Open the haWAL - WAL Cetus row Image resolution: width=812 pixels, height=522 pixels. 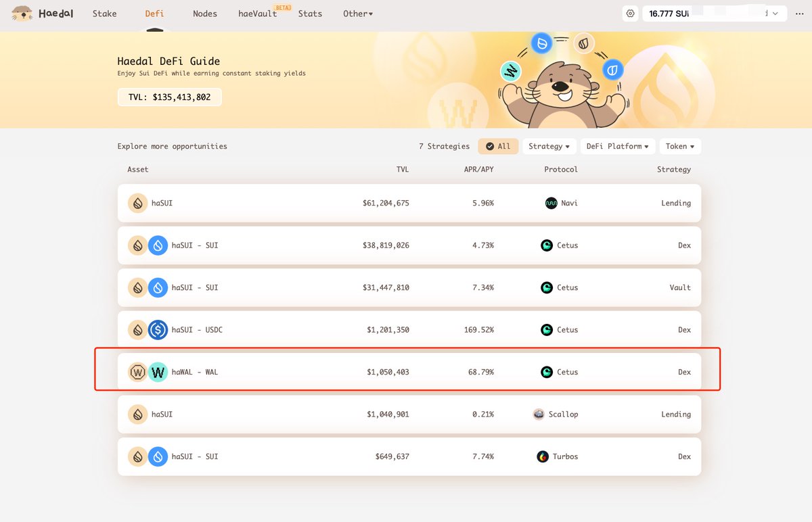point(409,372)
